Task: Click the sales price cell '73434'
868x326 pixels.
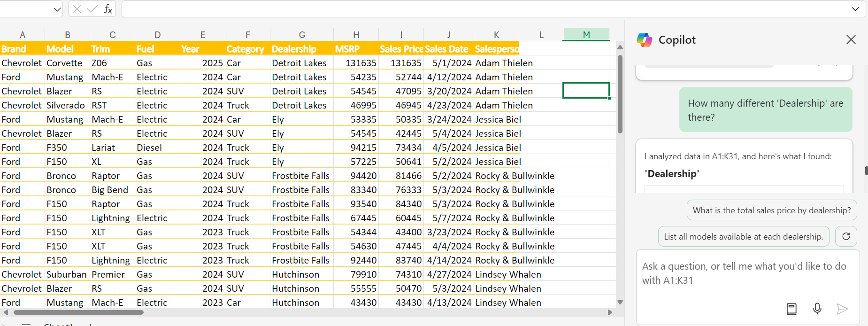Action: click(x=401, y=147)
